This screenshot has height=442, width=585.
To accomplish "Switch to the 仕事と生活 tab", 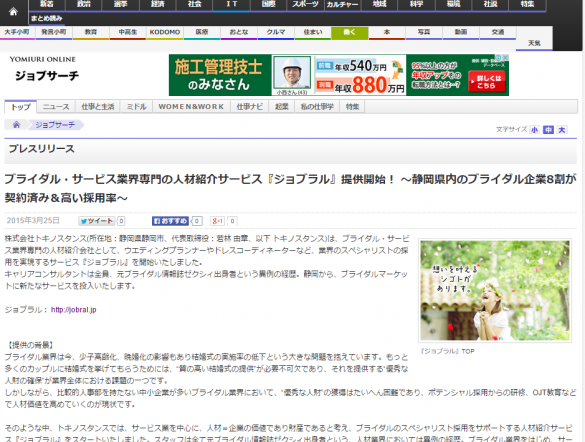I will [x=98, y=107].
